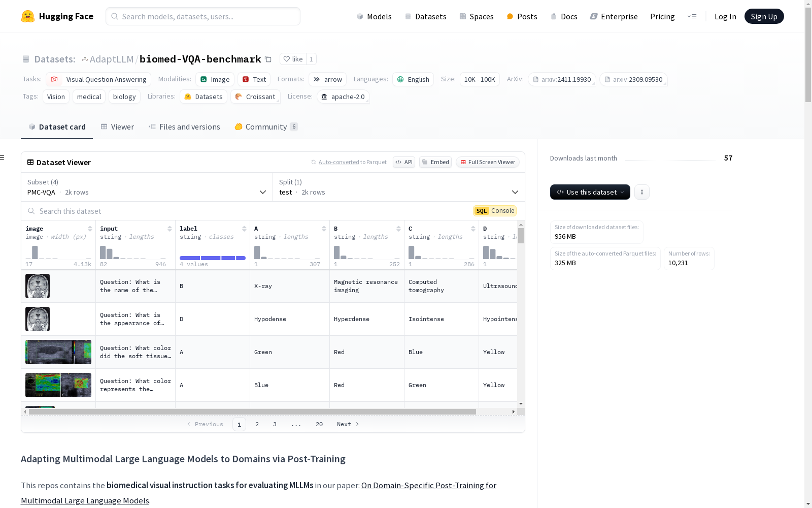Viewport: 812px width, 508px height.
Task: Go to page 2 of the dataset
Action: (x=257, y=424)
